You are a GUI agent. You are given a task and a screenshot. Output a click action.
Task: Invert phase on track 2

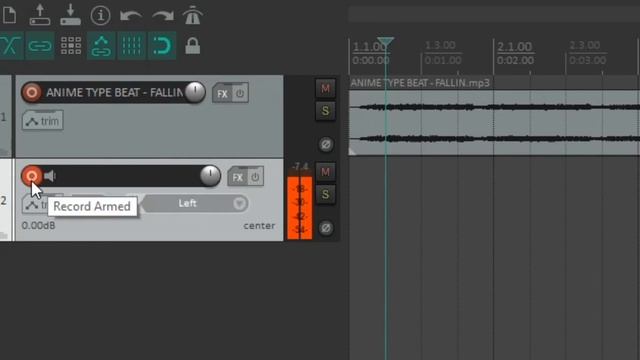coord(326,228)
